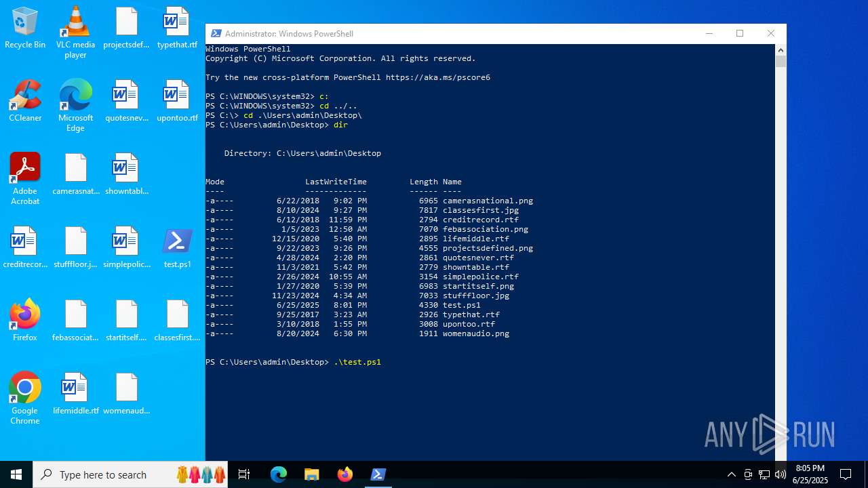Select the projectsdef... file icon
This screenshot has height=488, width=868.
[126, 28]
